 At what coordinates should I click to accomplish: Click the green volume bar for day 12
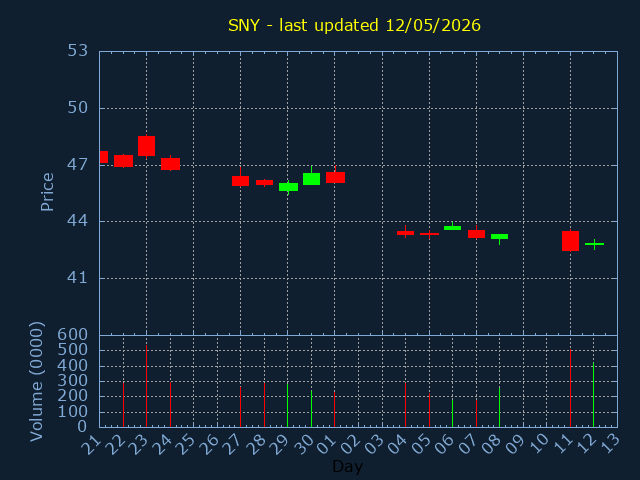click(593, 395)
